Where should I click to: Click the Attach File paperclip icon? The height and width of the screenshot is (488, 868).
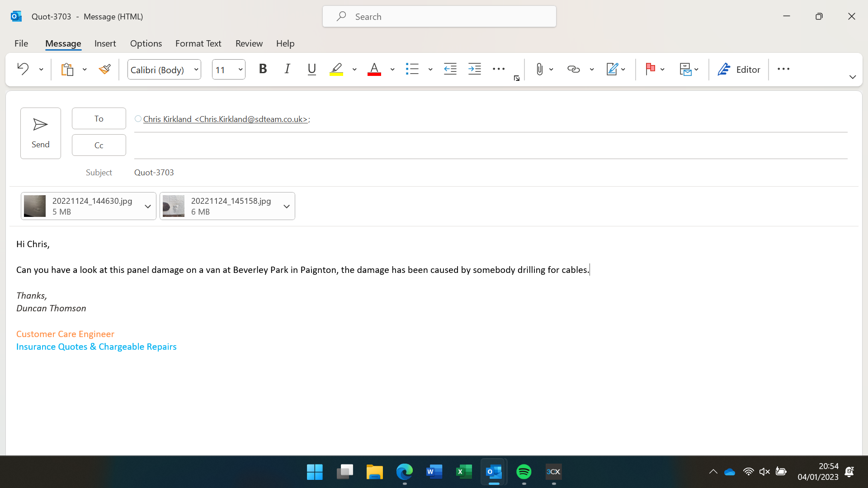coord(539,69)
